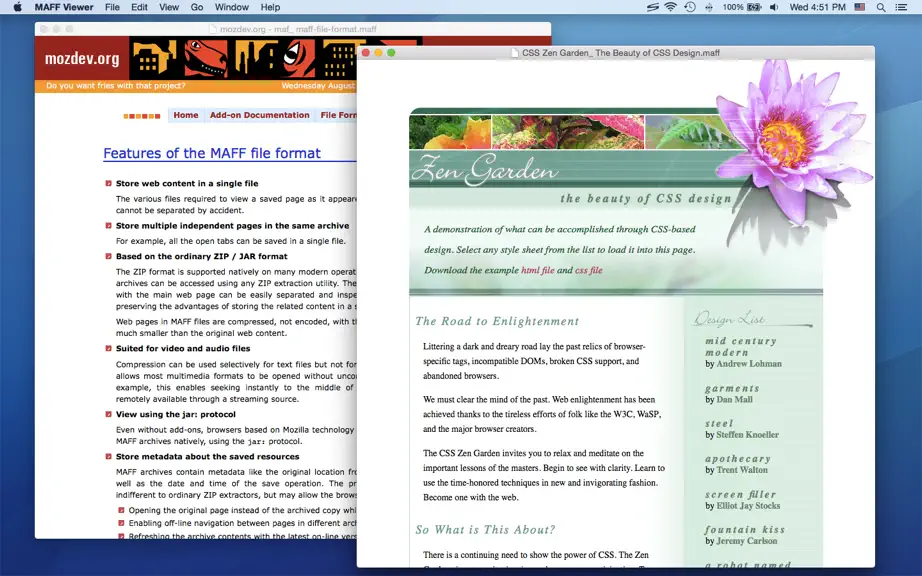Select the fountain kiss design
This screenshot has width=922, height=576.
pos(744,530)
